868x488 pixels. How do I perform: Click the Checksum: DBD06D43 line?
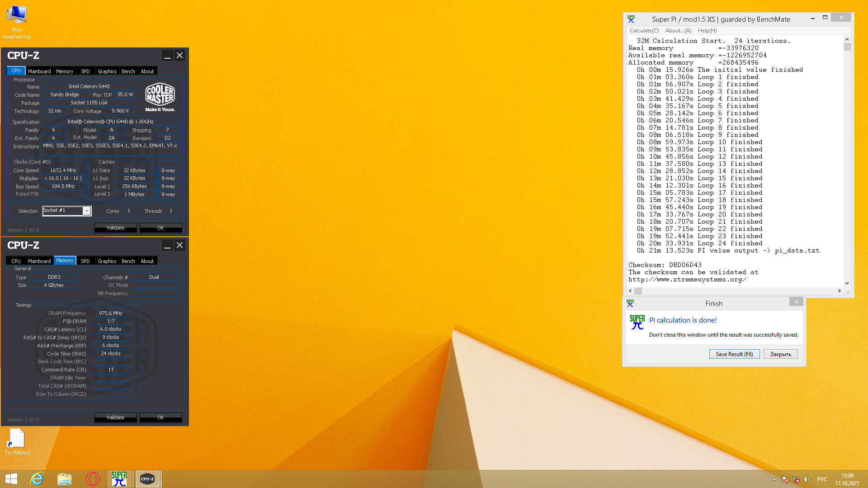(x=665, y=265)
